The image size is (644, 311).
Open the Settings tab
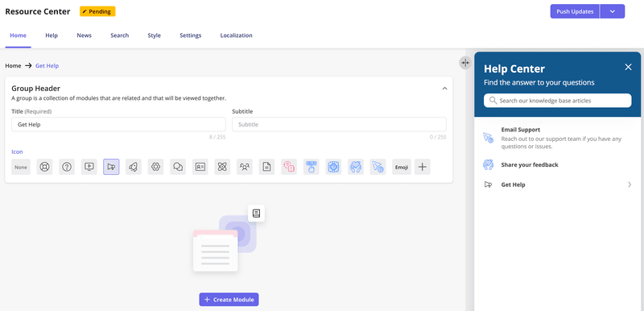(191, 35)
